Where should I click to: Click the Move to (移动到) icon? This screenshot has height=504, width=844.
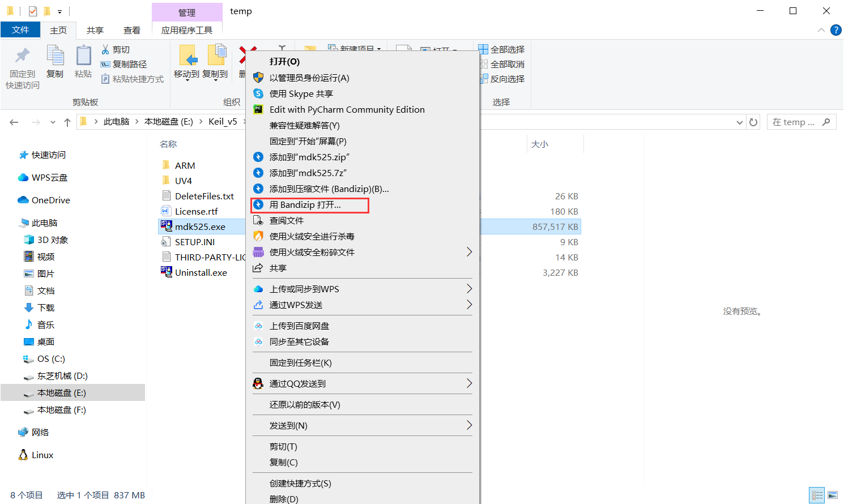187,55
